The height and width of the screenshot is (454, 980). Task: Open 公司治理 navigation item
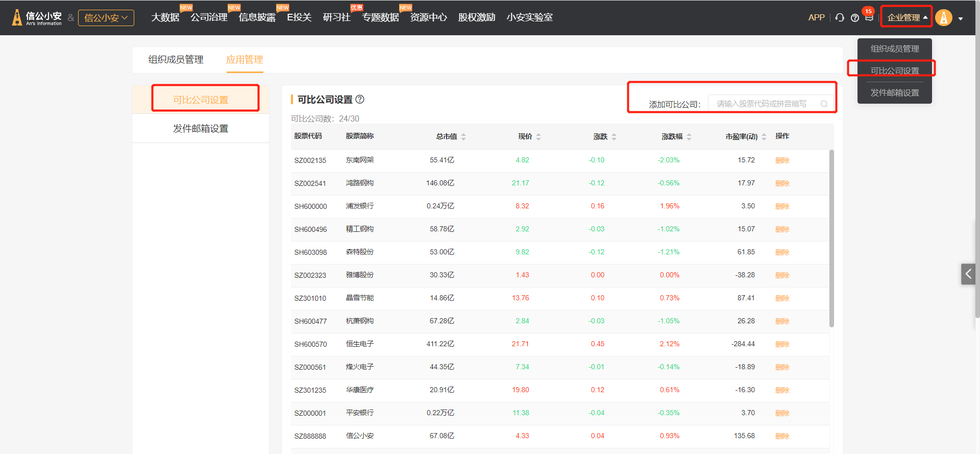tap(209, 17)
